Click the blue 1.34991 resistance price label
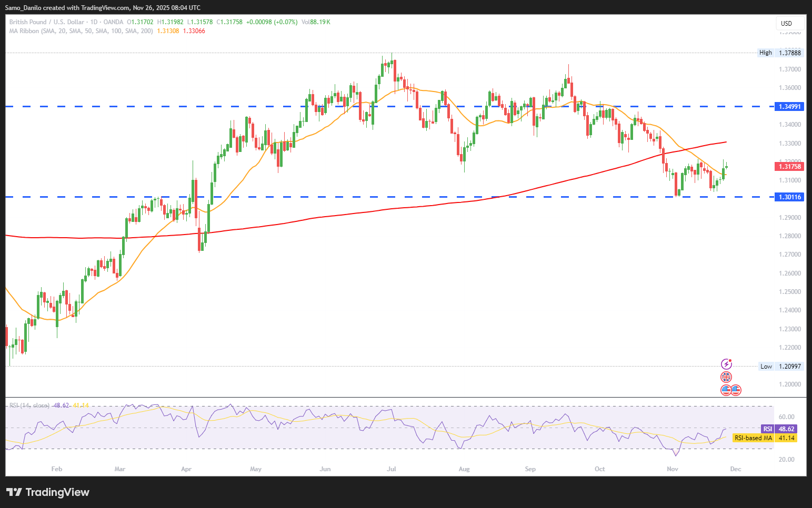 (790, 107)
